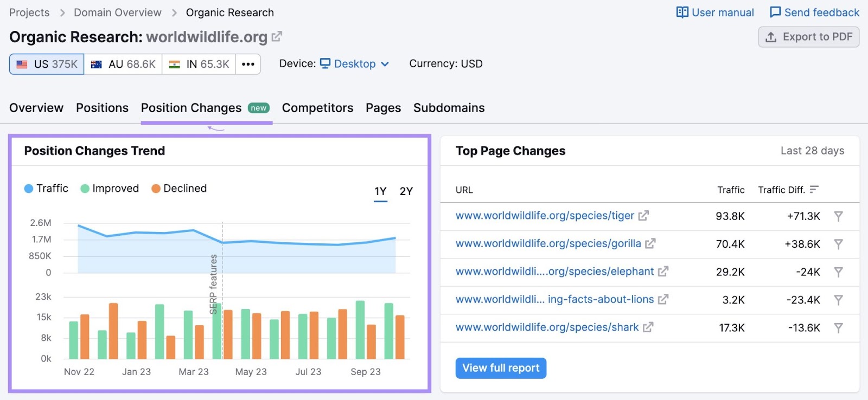Click the SERP features timeline marker
This screenshot has height=400, width=868.
pos(214,284)
